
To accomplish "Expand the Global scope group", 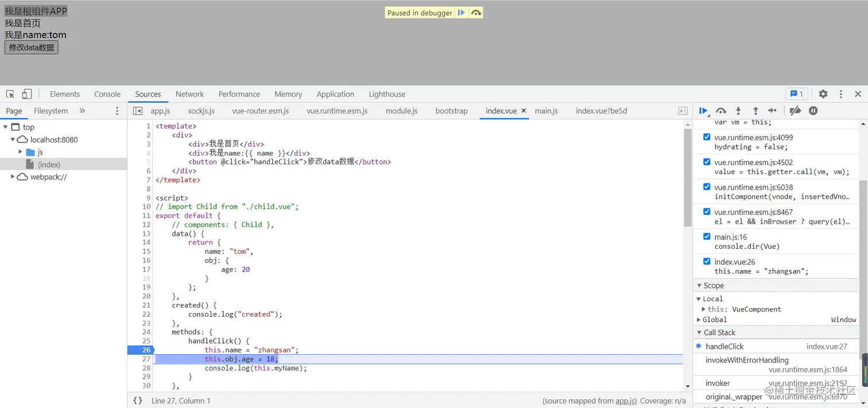I will (699, 320).
